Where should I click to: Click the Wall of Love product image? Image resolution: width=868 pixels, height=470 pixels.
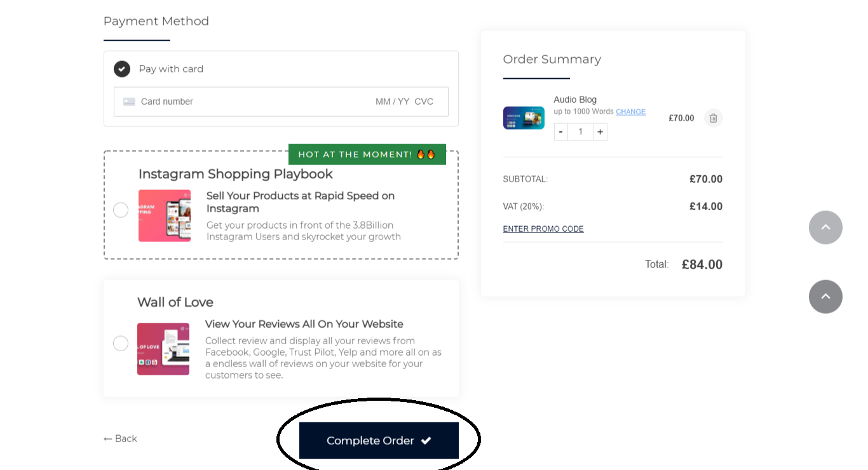163,349
